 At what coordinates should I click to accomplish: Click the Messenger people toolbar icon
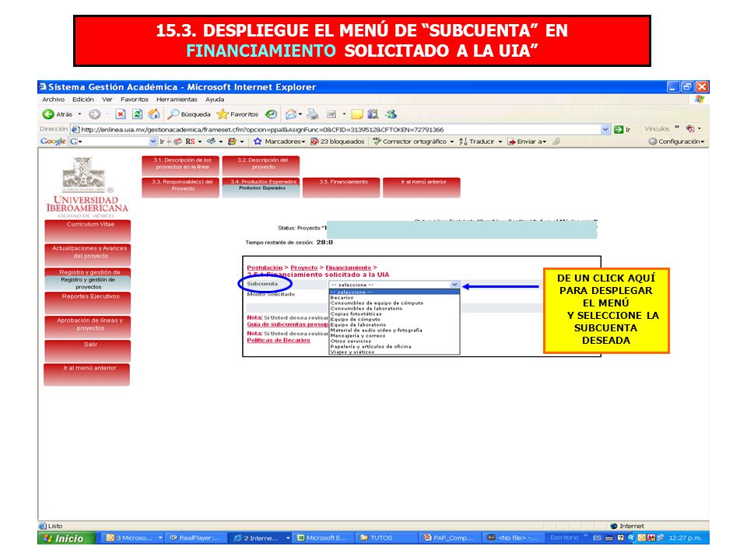391,114
